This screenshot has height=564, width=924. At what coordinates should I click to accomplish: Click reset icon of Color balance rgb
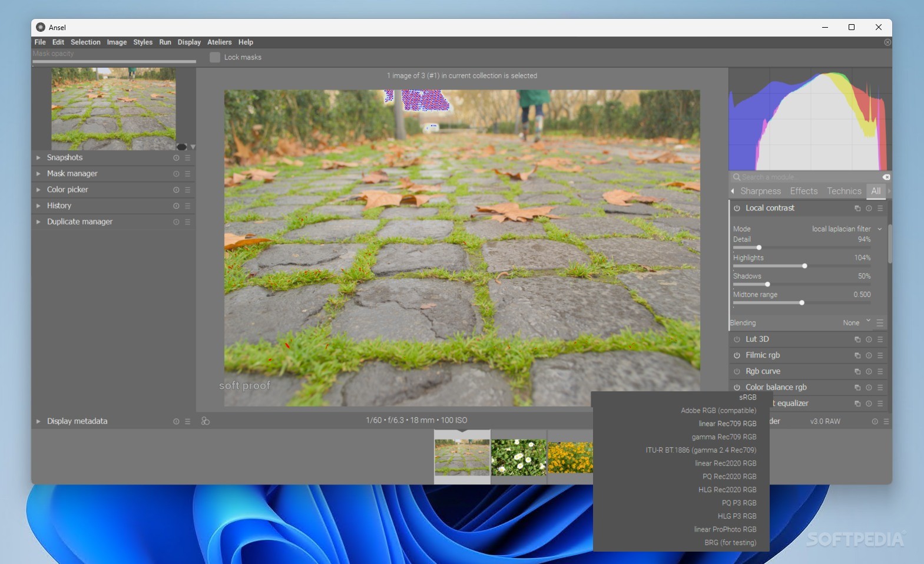pos(869,387)
